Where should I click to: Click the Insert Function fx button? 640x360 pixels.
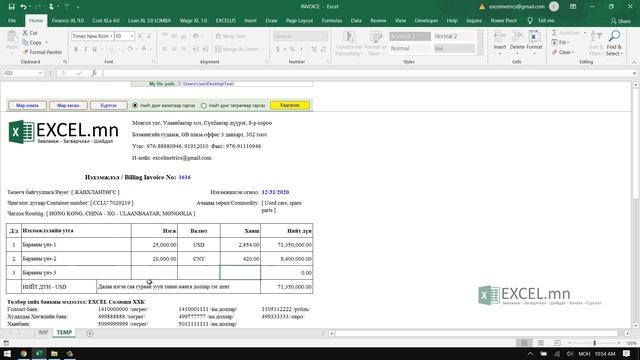coord(94,73)
